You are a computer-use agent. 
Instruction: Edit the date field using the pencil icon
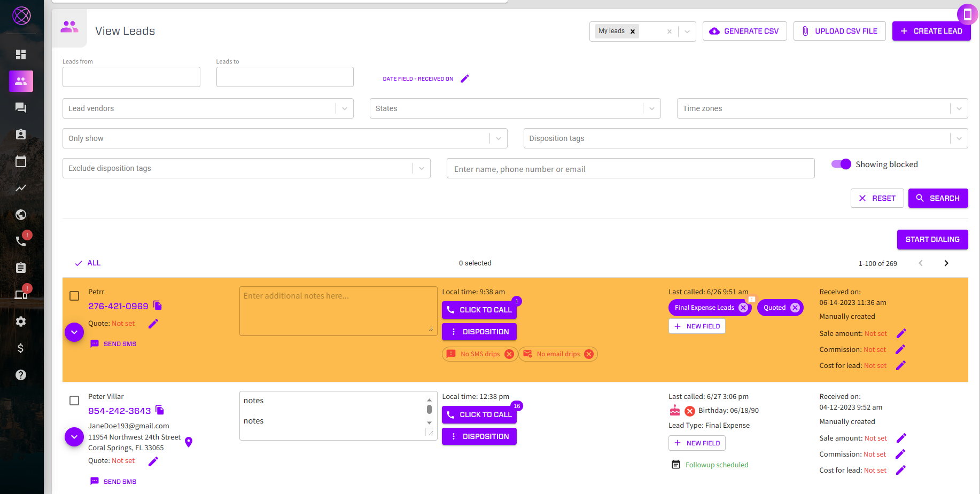(x=464, y=78)
